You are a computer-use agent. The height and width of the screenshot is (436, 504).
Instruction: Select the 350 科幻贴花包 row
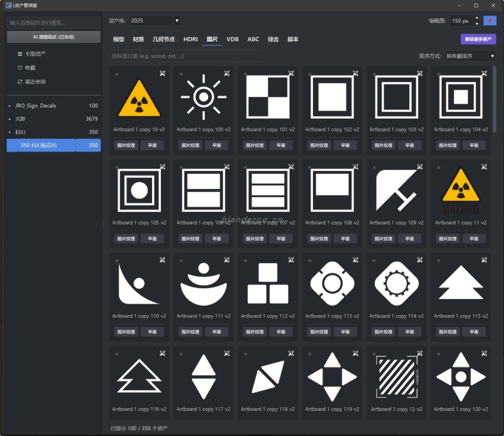(x=53, y=145)
